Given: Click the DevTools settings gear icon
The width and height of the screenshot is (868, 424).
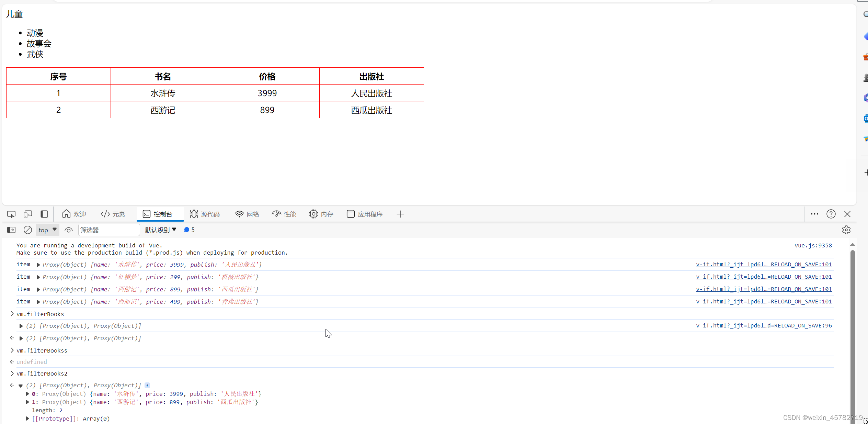Looking at the screenshot, I should pos(846,230).
